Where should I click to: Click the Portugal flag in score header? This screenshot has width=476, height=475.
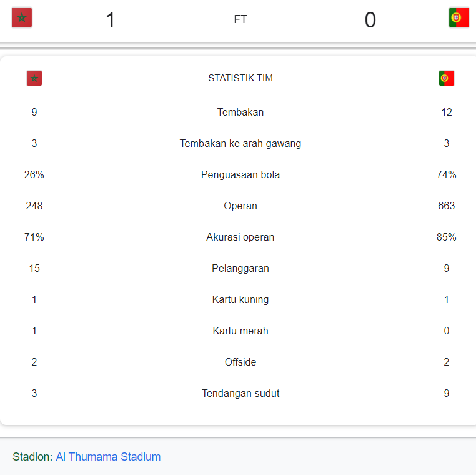click(459, 17)
